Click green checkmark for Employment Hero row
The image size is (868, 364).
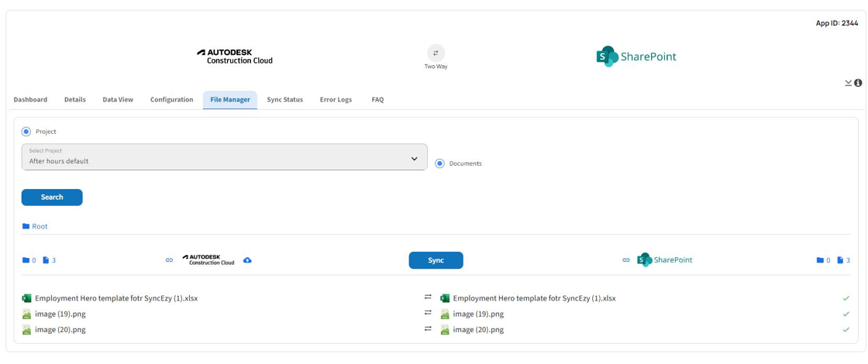tap(846, 298)
